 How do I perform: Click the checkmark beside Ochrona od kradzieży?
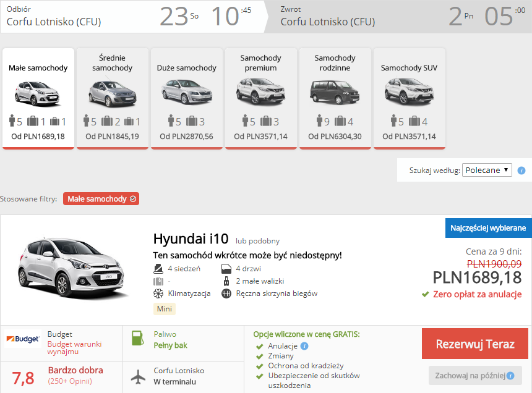pyautogui.click(x=260, y=366)
